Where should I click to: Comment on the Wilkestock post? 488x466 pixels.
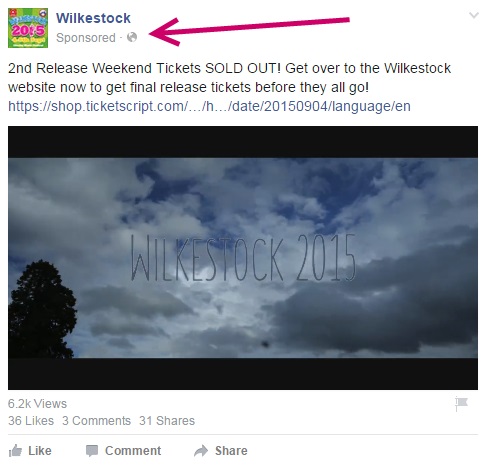click(123, 451)
